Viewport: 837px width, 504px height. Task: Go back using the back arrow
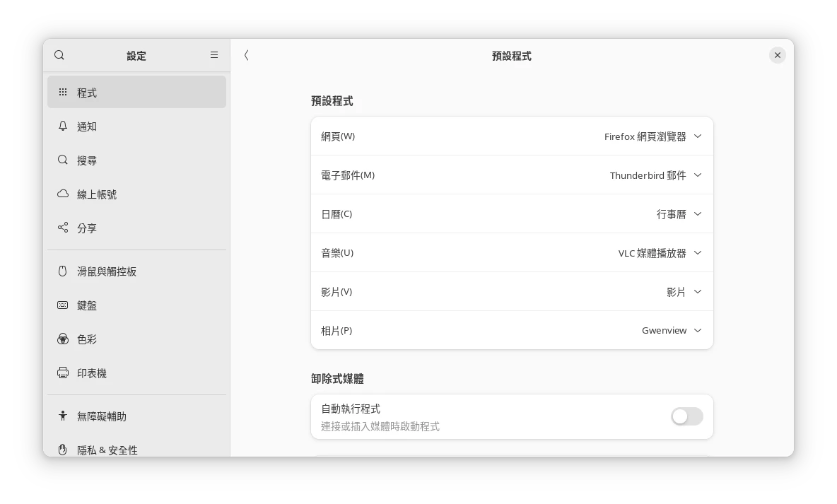tap(246, 55)
